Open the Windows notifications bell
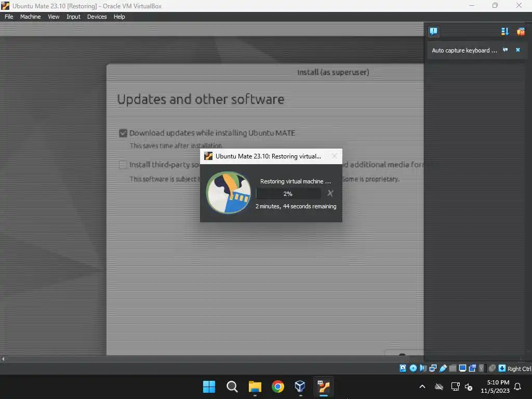The width and height of the screenshot is (532, 399). point(518,387)
